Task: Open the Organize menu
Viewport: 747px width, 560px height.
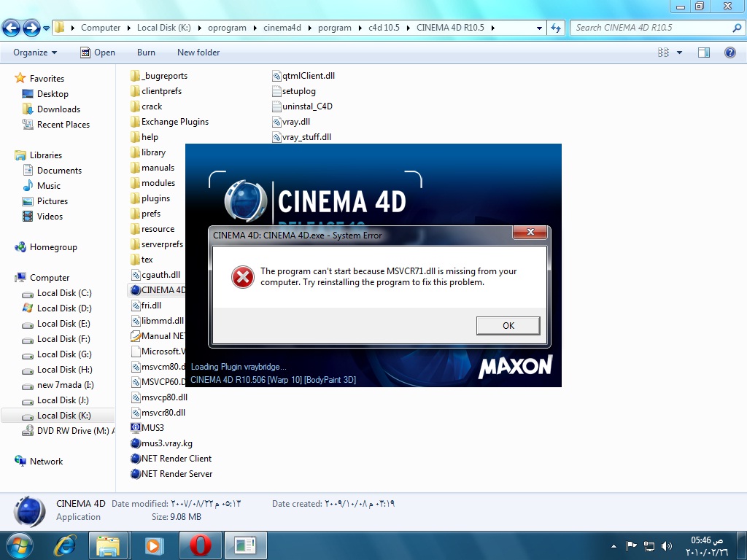Action: (35, 52)
